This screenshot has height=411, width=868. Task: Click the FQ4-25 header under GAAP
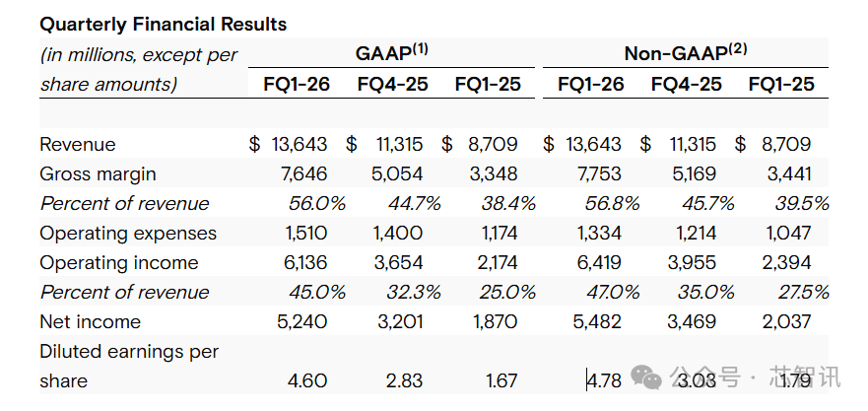tap(392, 84)
